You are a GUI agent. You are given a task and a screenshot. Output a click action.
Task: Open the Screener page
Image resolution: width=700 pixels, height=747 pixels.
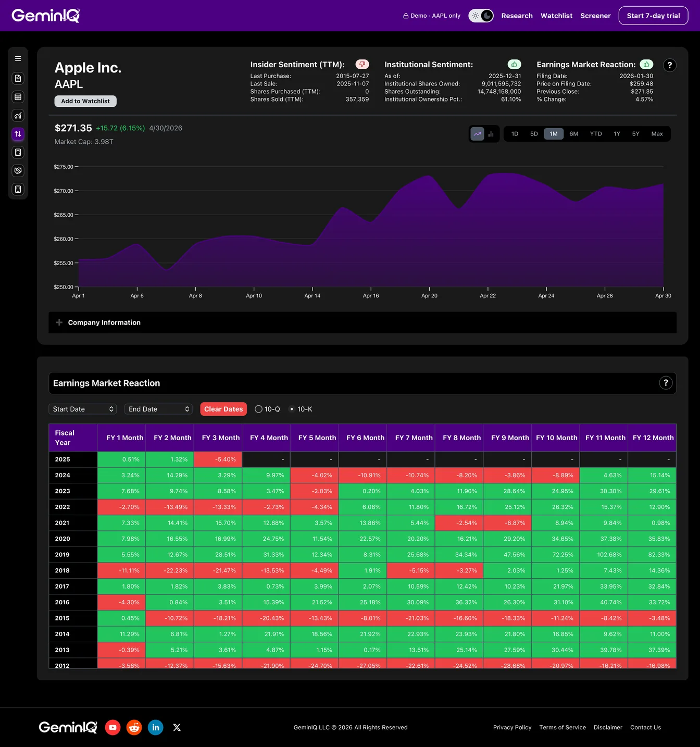coord(595,16)
